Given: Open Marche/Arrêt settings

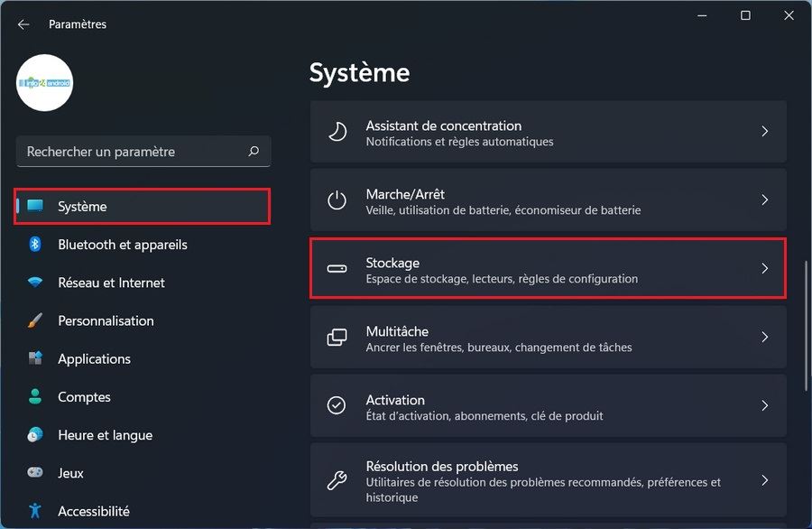Looking at the screenshot, I should [x=549, y=200].
